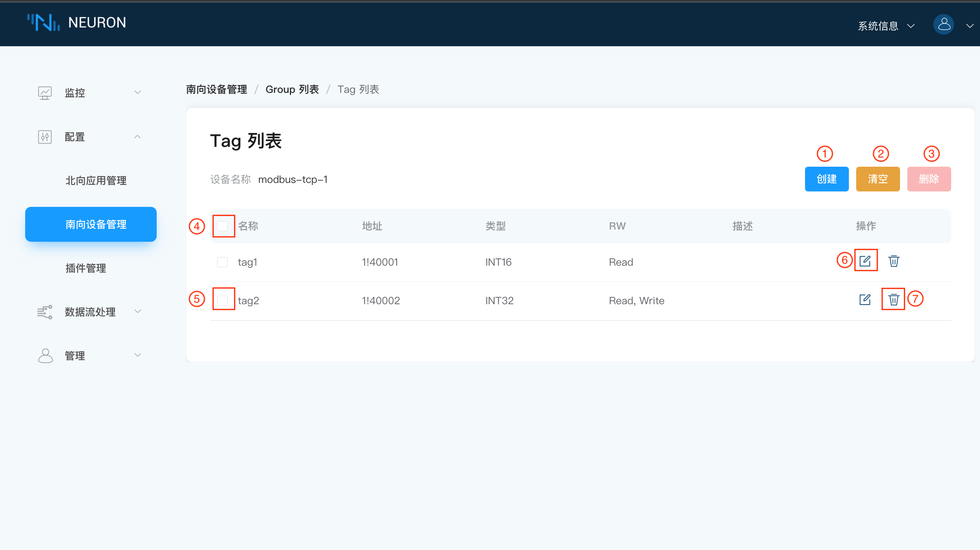Click the 监控 sidebar icon
980x550 pixels.
(45, 93)
